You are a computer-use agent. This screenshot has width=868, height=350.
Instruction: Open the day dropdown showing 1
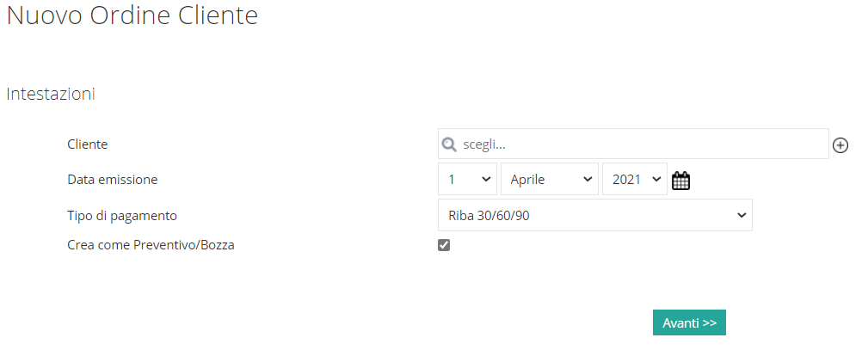[x=468, y=179]
